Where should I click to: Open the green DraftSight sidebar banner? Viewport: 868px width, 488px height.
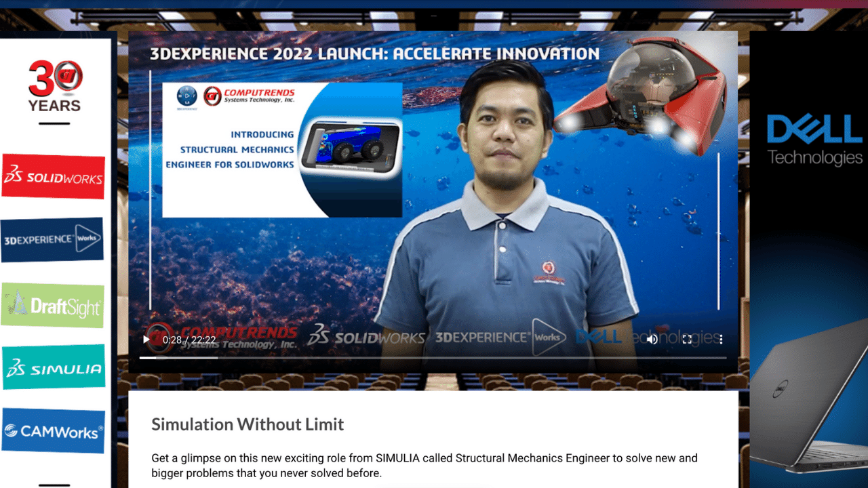(x=52, y=306)
